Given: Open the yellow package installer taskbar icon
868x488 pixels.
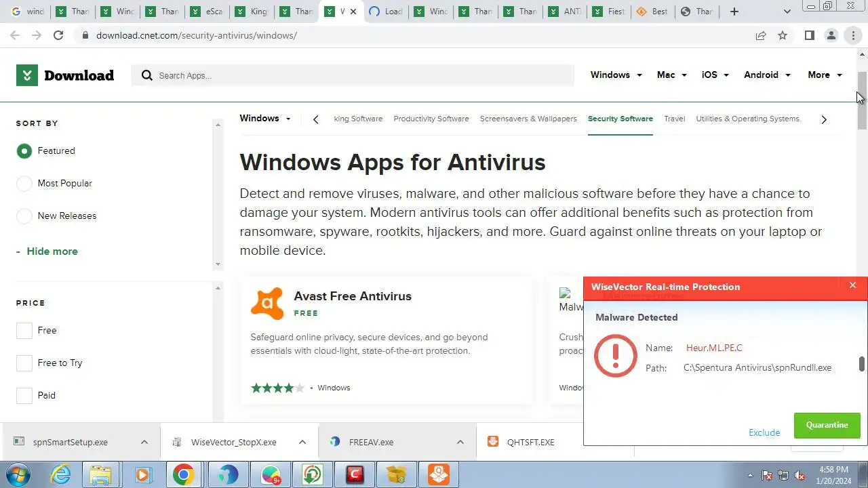Looking at the screenshot, I should click(397, 475).
